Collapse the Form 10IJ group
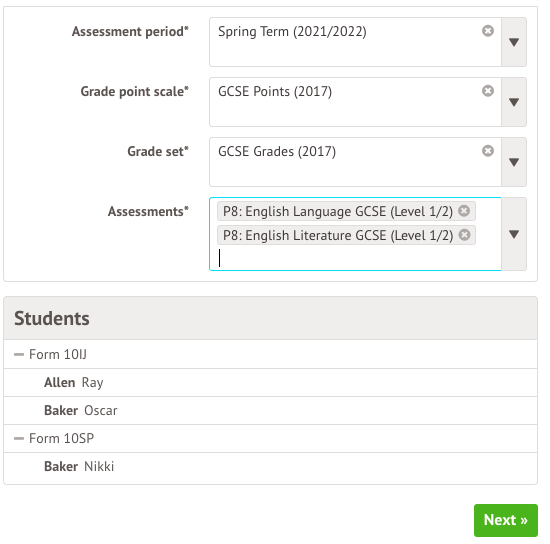Image resolution: width=550 pixels, height=544 pixels. pyautogui.click(x=19, y=354)
